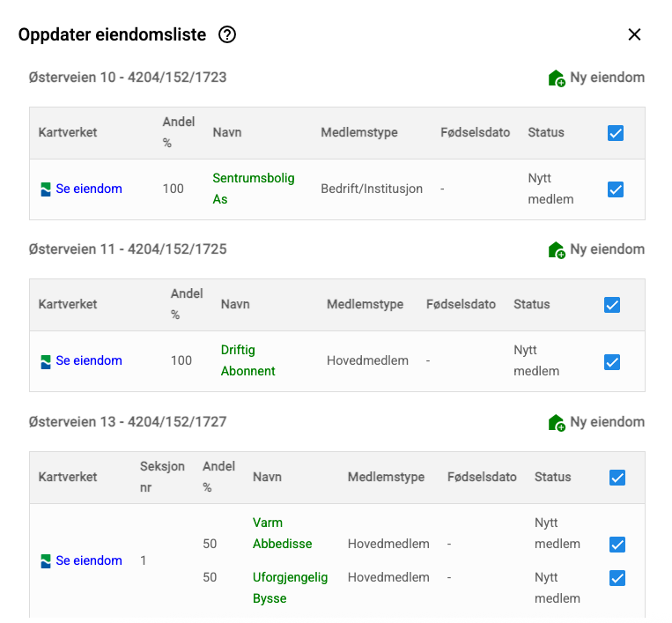Click Ny eiendom icon for Østerveien 10

point(557,78)
